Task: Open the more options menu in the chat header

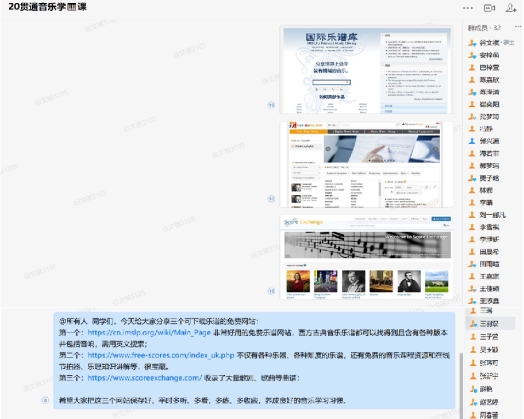Action: coord(468,8)
